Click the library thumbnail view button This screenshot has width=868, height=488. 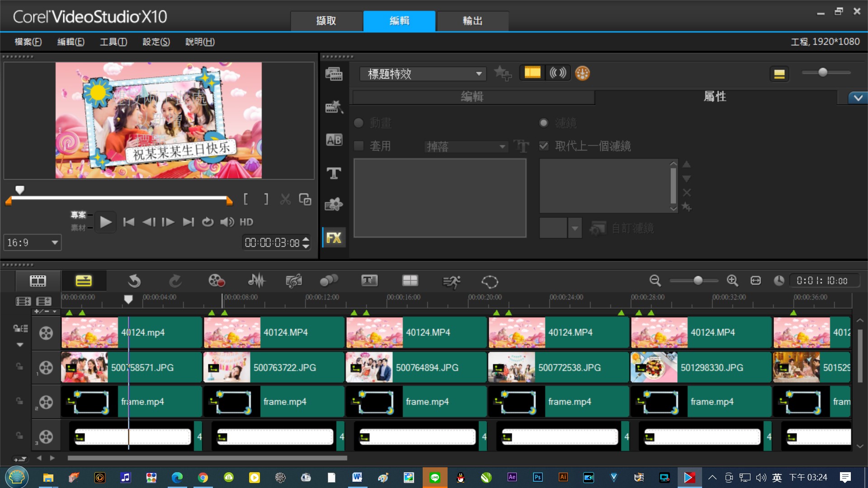click(779, 74)
